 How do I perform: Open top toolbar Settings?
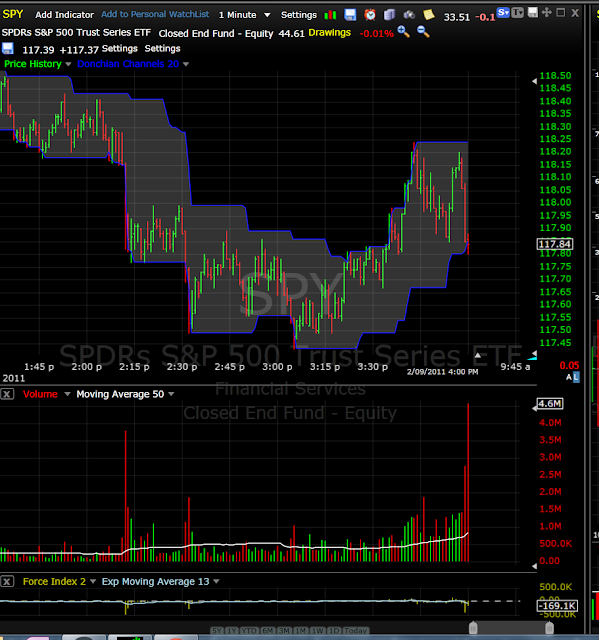(299, 15)
